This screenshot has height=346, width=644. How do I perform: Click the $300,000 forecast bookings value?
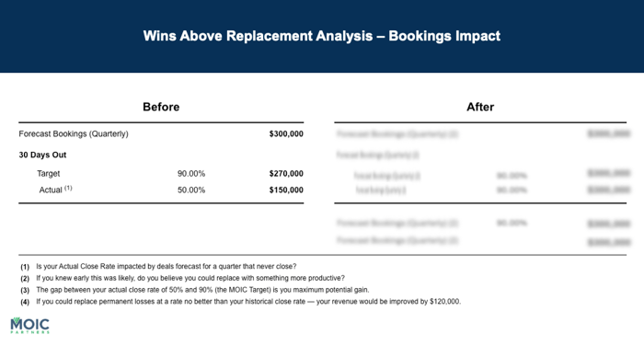click(x=286, y=134)
